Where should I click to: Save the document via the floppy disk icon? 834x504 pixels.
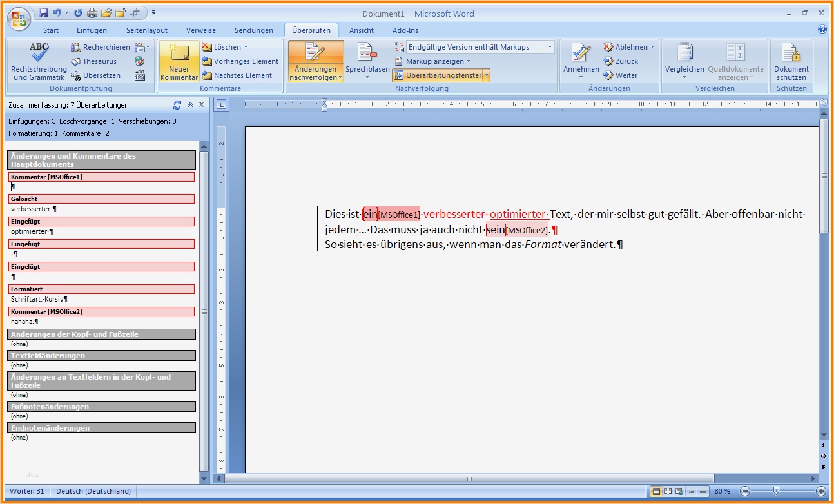43,13
